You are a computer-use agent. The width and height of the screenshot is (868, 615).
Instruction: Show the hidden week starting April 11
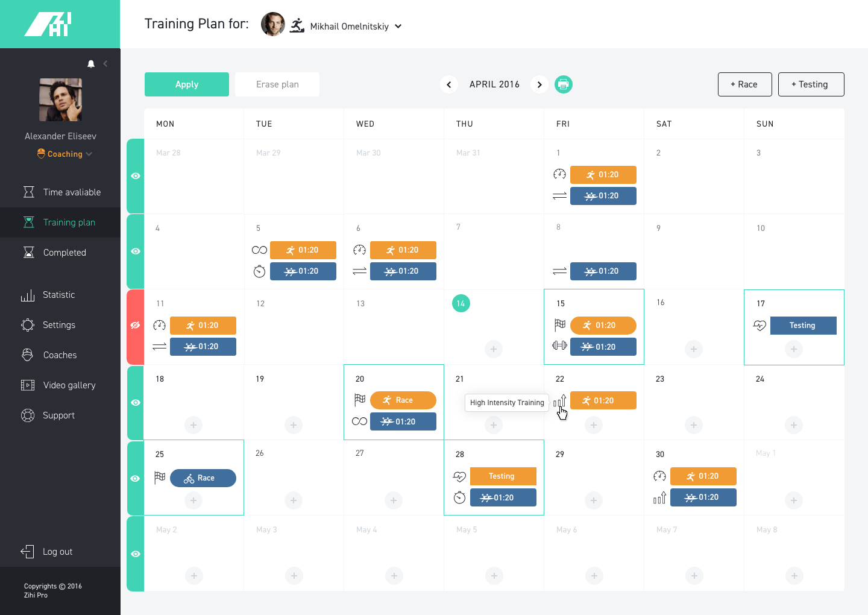(x=136, y=326)
